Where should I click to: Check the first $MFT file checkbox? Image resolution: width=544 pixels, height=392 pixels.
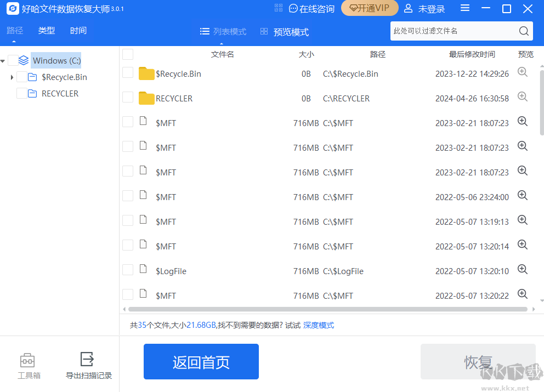[127, 123]
